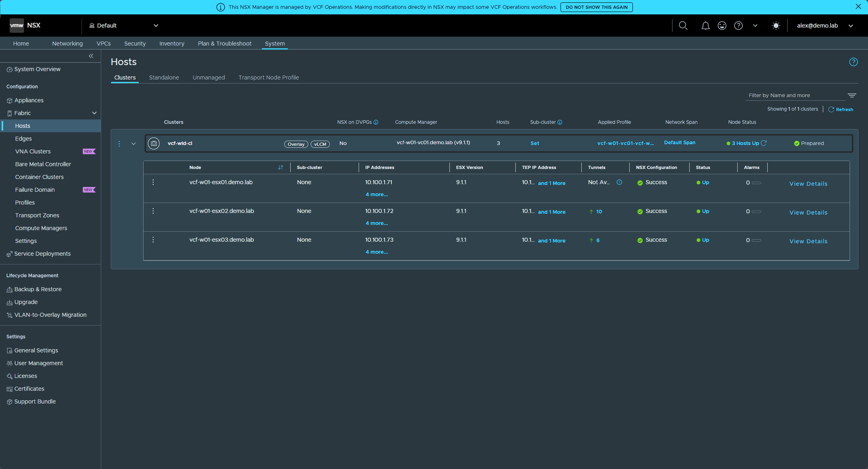The width and height of the screenshot is (868, 469).
Task: Open the Networking top menu
Action: point(68,44)
